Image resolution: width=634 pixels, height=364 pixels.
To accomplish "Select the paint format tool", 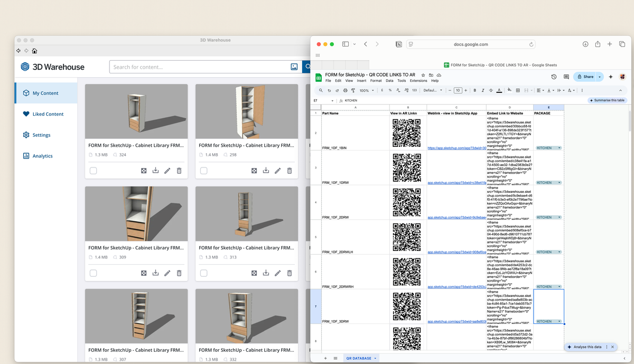I will tap(352, 90).
